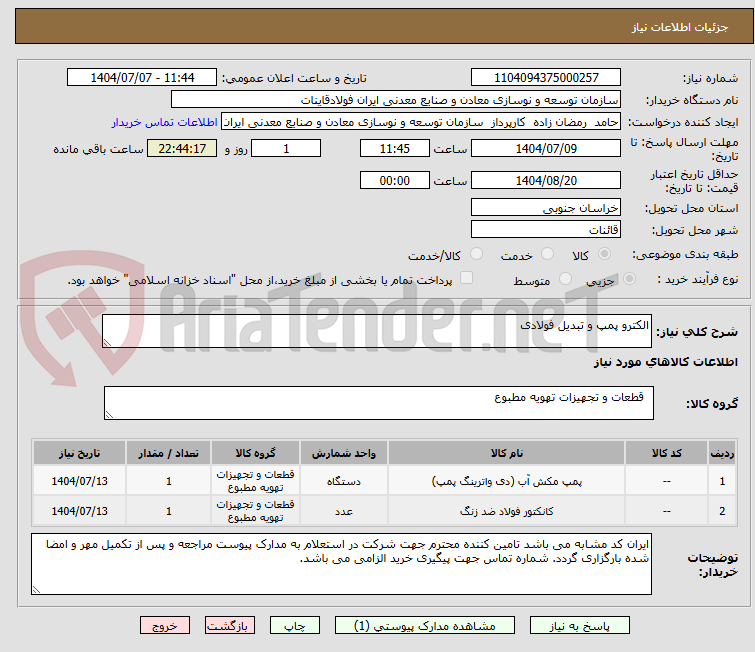Viewport: 755px width, 652px height.
Task: Click the deadline time field 11:45
Action: [x=394, y=148]
